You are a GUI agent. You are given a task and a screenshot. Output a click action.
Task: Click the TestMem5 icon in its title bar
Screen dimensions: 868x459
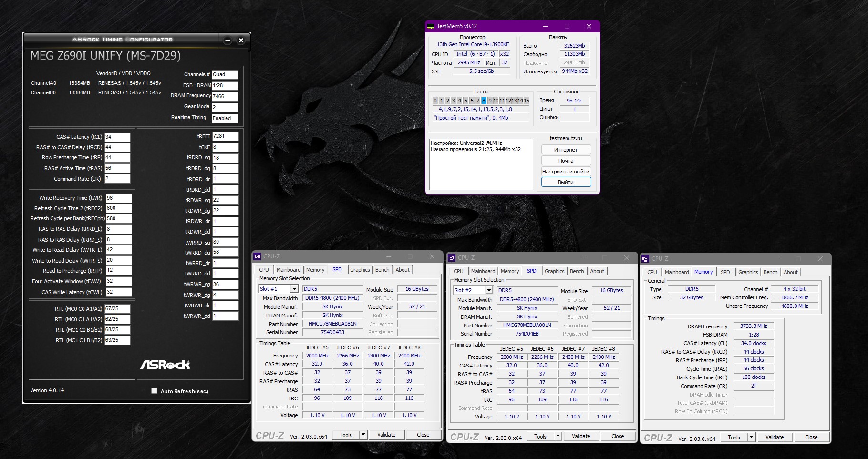pos(431,26)
